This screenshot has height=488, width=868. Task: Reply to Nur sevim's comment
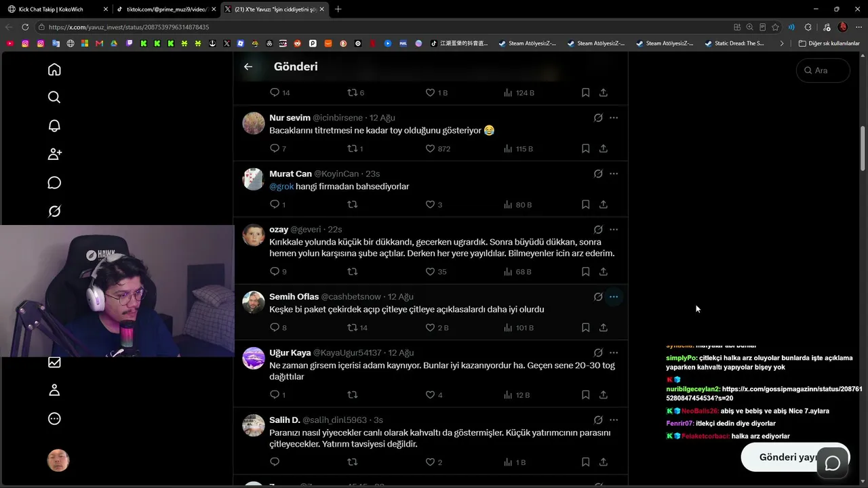(x=275, y=148)
